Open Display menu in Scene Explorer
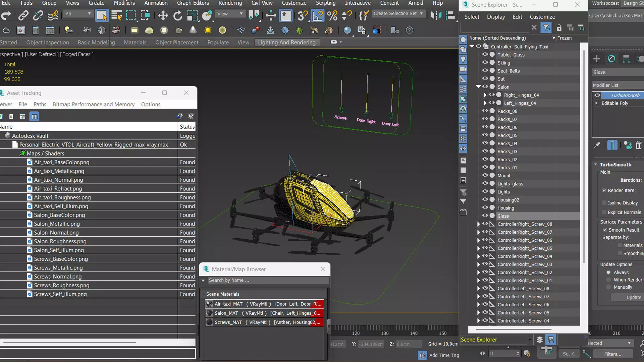Image resolution: width=644 pixels, height=362 pixels. tap(496, 17)
